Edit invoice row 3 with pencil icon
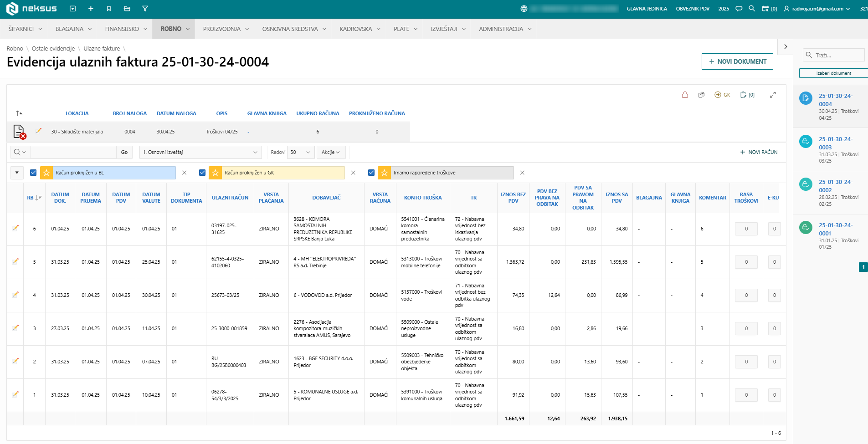This screenshot has width=868, height=444. tap(15, 327)
